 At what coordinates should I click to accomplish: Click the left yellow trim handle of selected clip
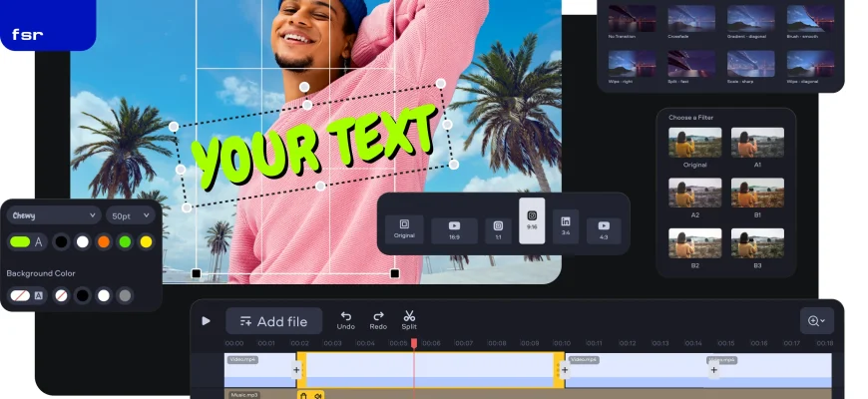click(x=301, y=370)
